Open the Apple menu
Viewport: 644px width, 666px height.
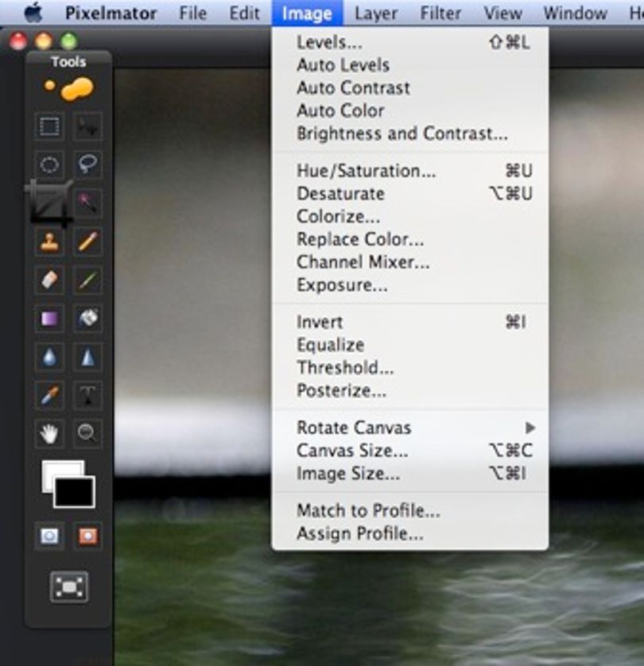click(33, 13)
